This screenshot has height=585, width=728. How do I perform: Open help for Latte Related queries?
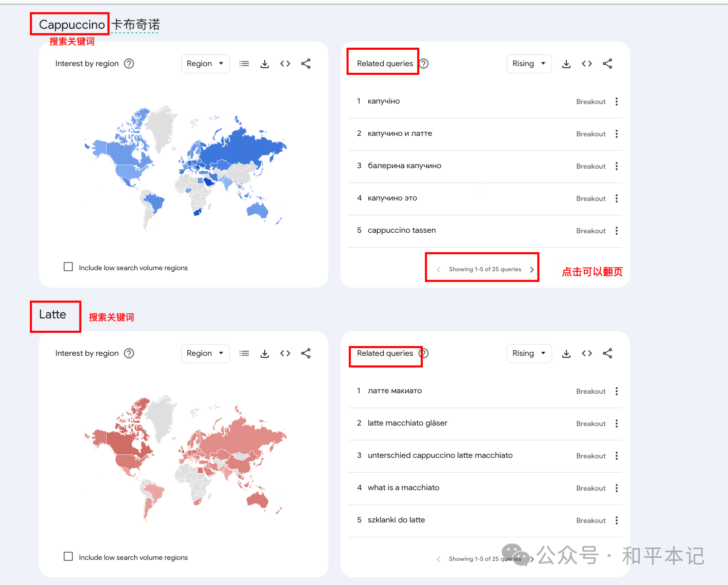(424, 353)
